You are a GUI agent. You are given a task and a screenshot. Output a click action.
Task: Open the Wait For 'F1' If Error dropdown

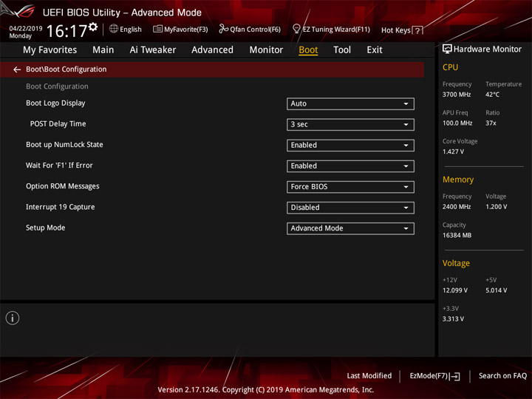pyautogui.click(x=350, y=166)
